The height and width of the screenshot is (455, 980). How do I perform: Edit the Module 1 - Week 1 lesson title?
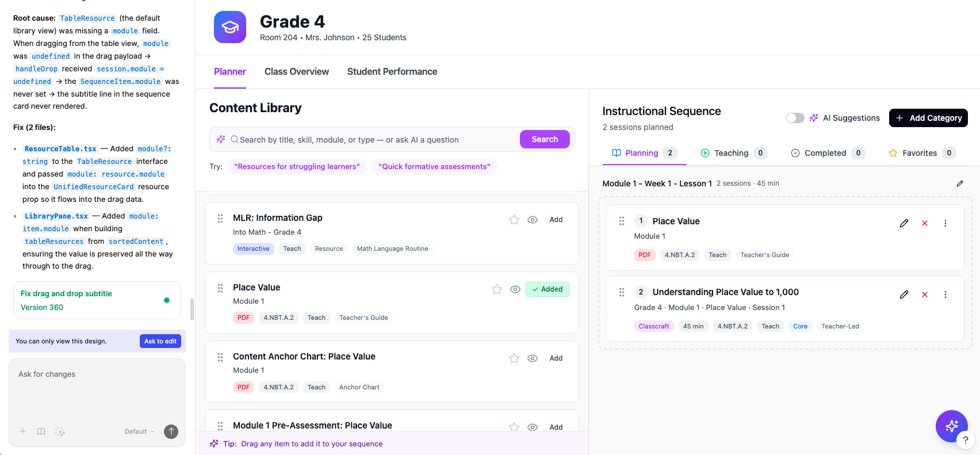coord(960,183)
